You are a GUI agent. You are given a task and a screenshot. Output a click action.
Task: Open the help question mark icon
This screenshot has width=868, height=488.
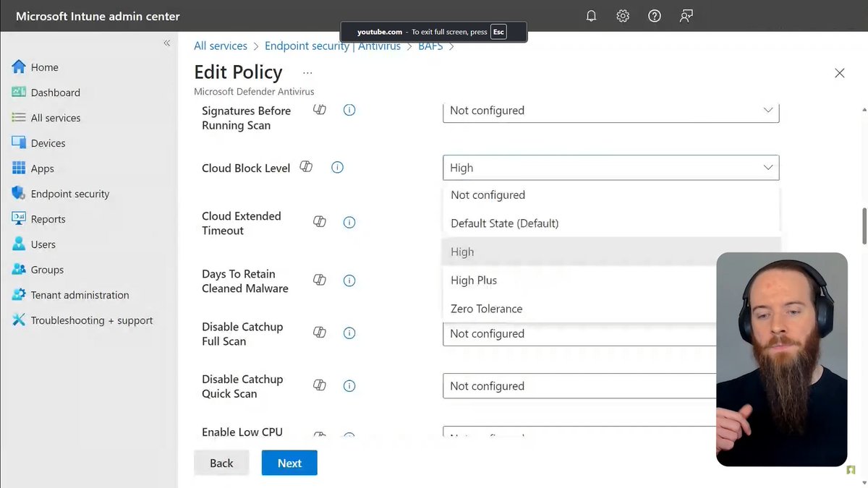655,16
